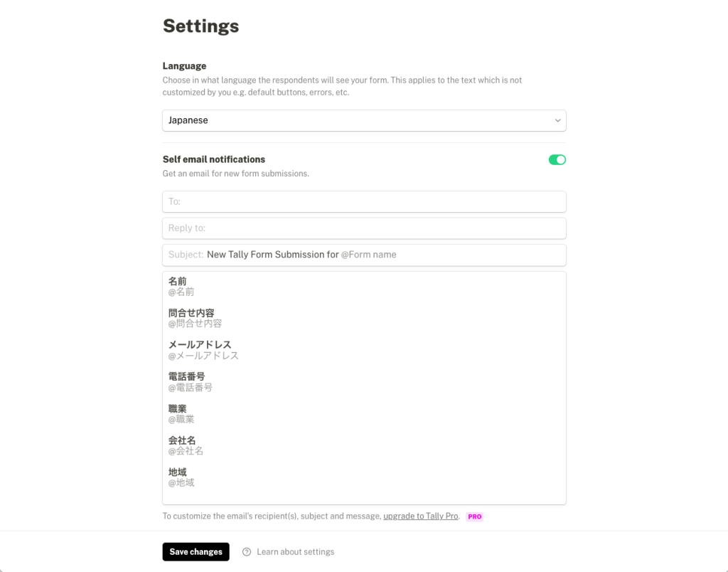Click the 名前 bold label
The image size is (728, 572).
point(177,281)
